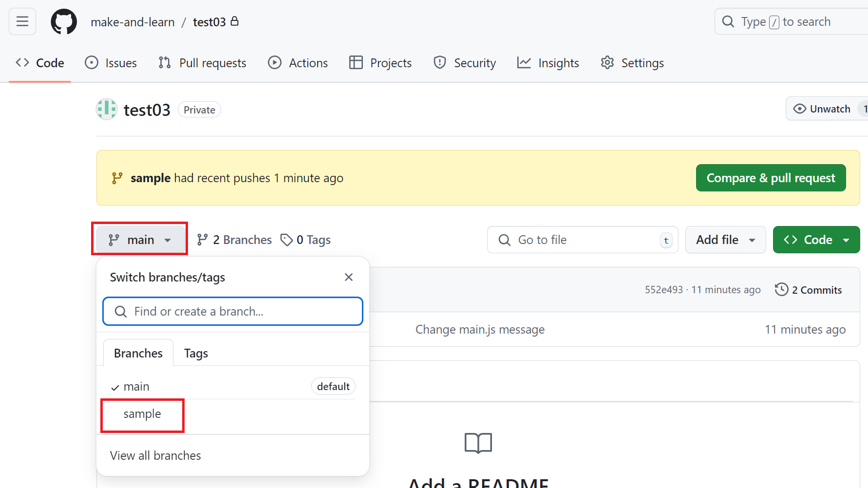View the 2 Branches page
Viewport: 868px width, 488px height.
pyautogui.click(x=234, y=240)
